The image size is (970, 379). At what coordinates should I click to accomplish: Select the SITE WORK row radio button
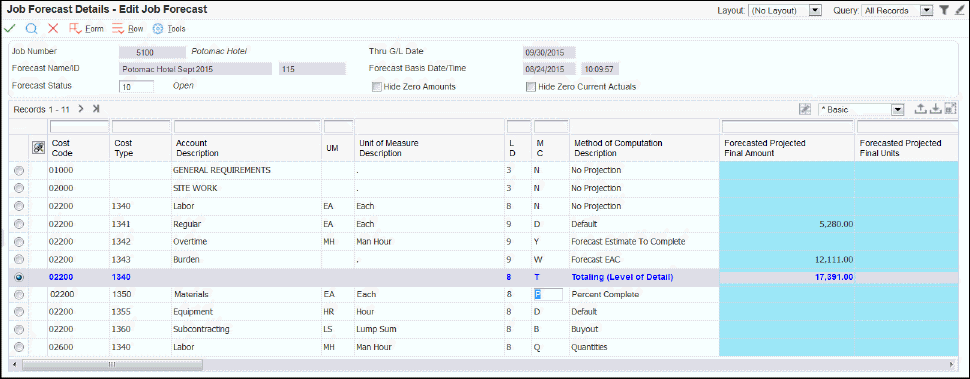point(19,188)
